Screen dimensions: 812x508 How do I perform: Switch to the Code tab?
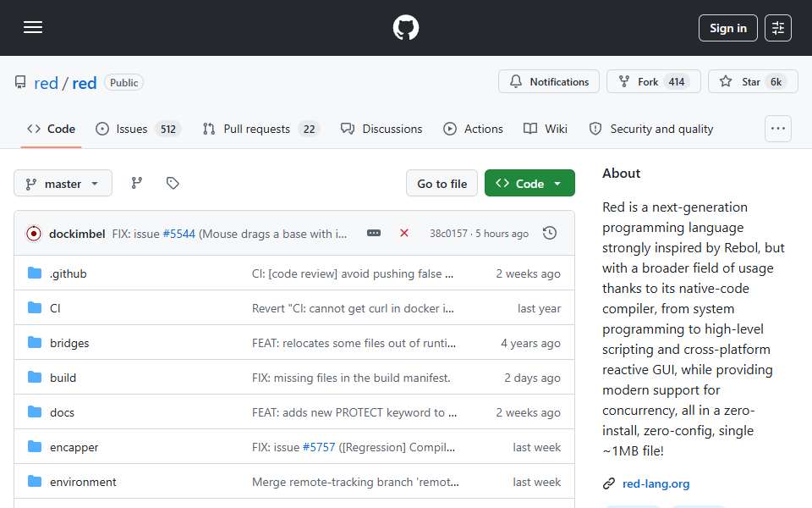coord(52,129)
